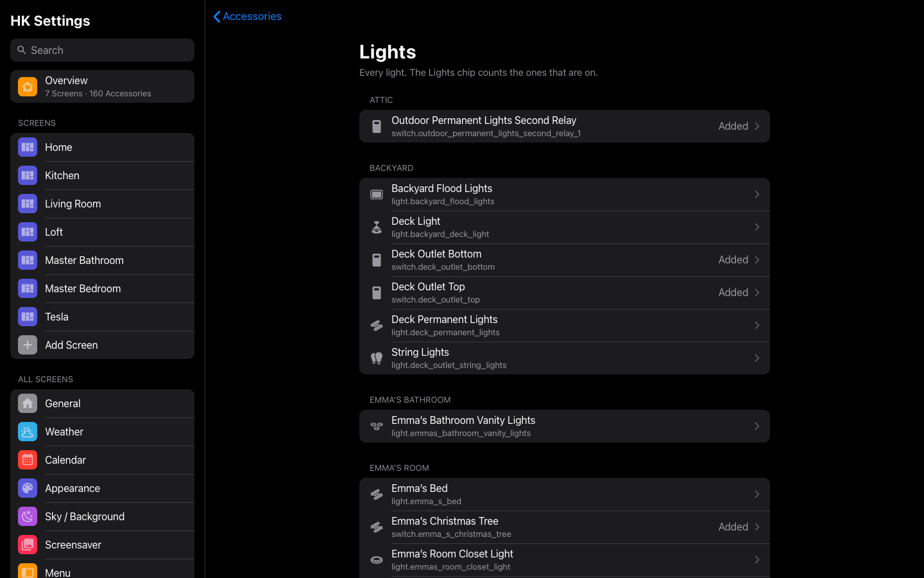The height and width of the screenshot is (578, 924).
Task: Open Emma's Christmas Tree accessory
Action: point(565,527)
